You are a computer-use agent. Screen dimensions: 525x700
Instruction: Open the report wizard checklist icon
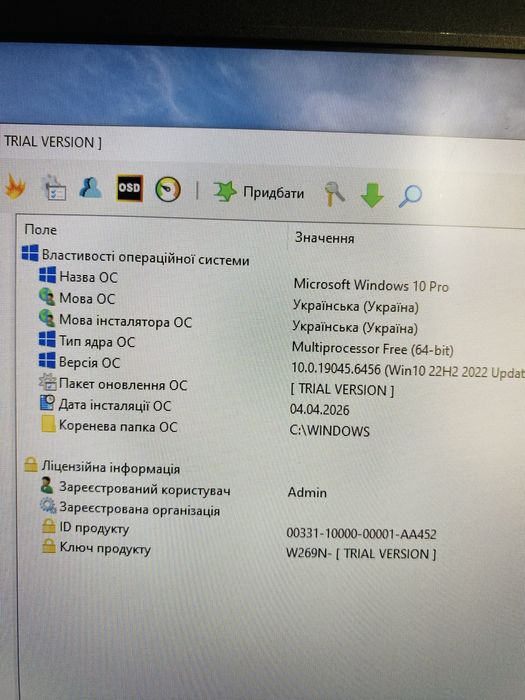55,188
